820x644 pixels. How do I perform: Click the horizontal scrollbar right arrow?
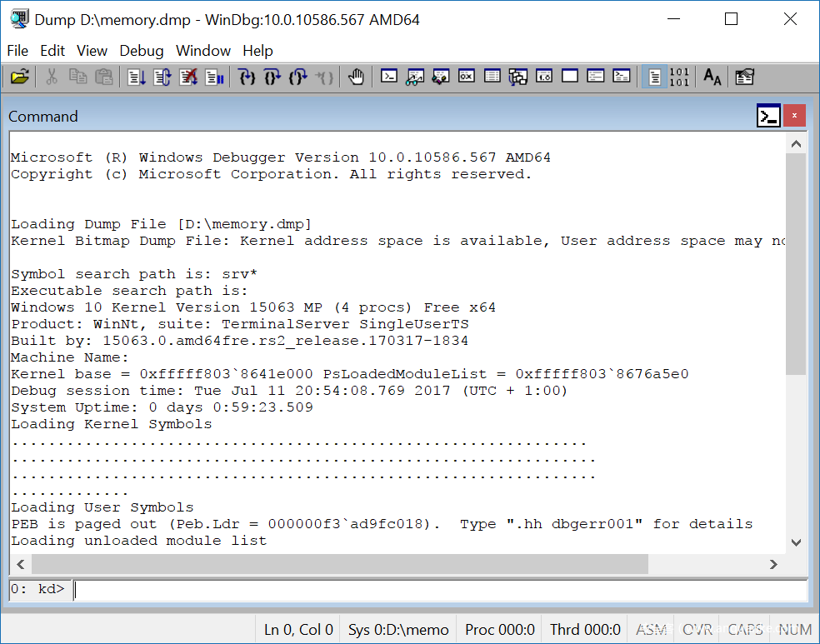pyautogui.click(x=773, y=564)
